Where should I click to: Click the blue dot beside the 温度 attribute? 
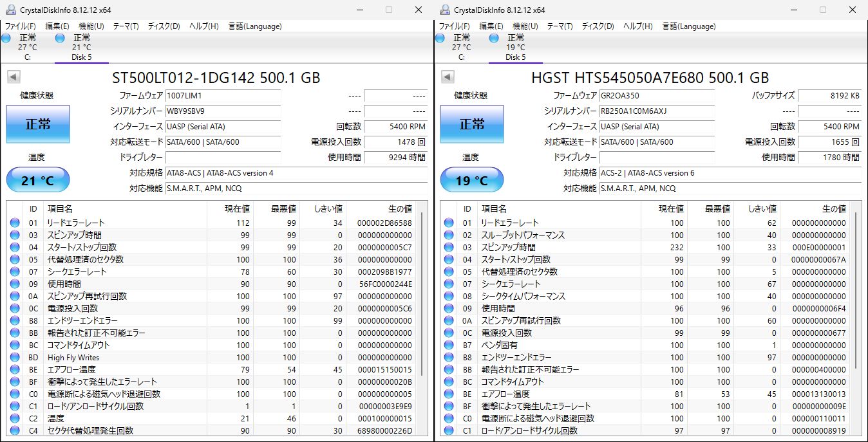[x=14, y=418]
